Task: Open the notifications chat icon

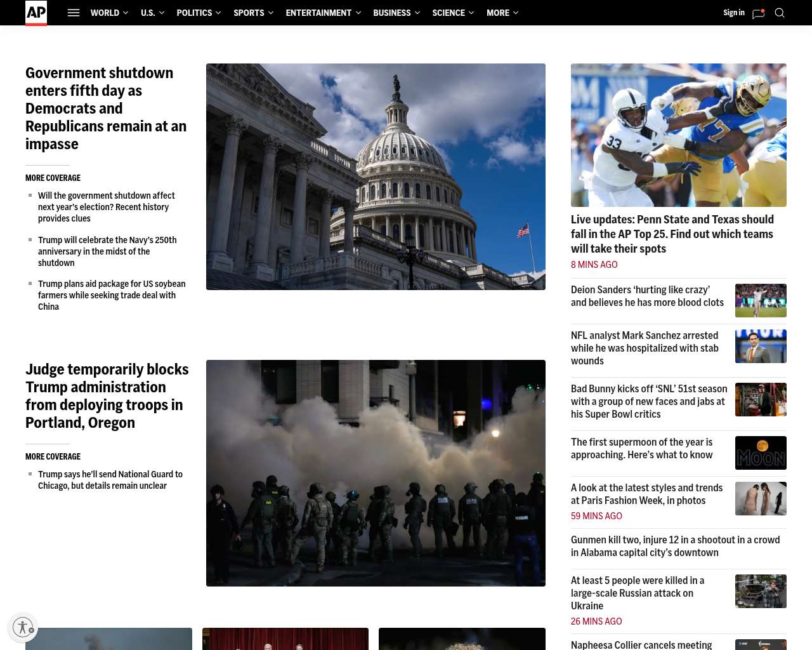Action: [x=758, y=13]
